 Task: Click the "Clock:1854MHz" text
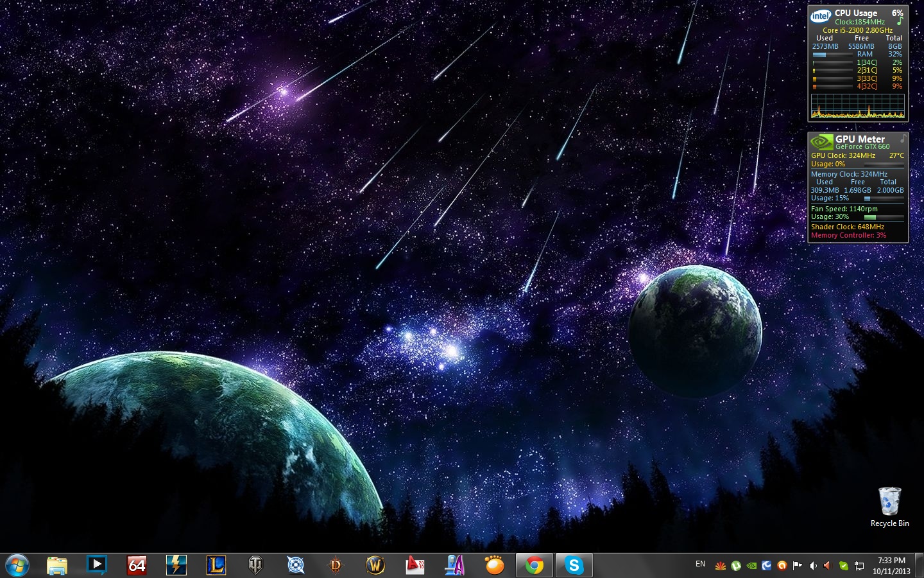click(x=860, y=22)
